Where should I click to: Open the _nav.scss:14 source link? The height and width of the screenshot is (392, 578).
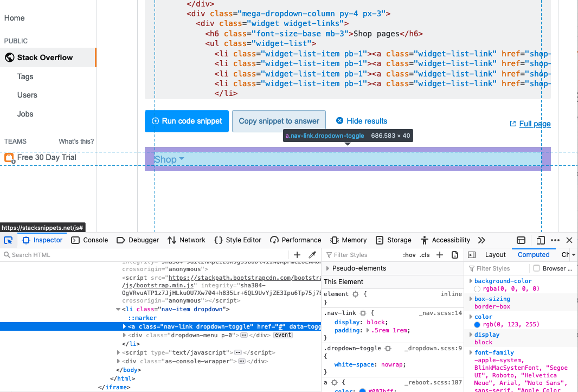[x=440, y=313]
